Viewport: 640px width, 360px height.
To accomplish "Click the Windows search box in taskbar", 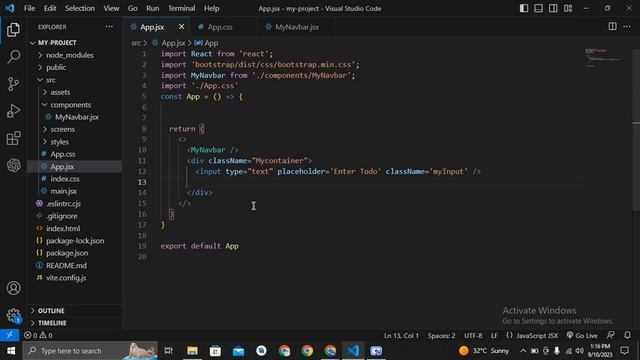I will [90, 351].
